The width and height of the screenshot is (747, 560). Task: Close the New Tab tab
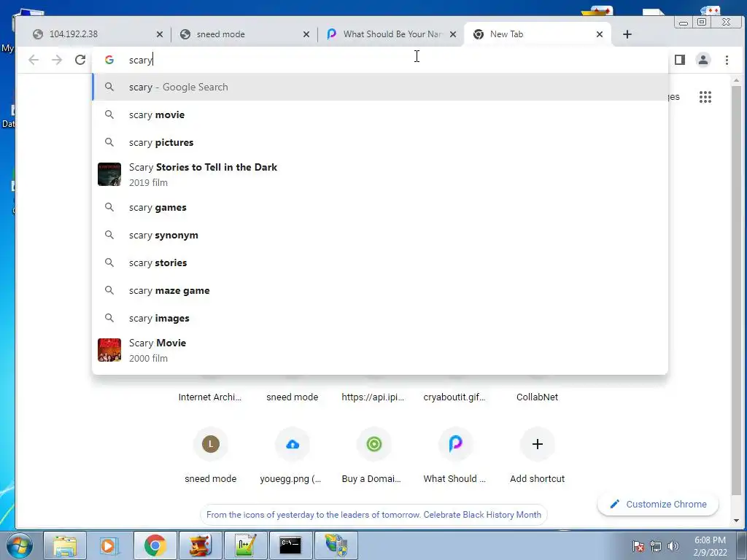pos(600,34)
